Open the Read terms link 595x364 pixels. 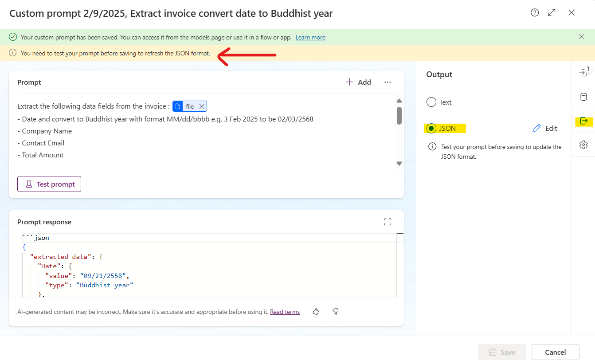(x=285, y=312)
